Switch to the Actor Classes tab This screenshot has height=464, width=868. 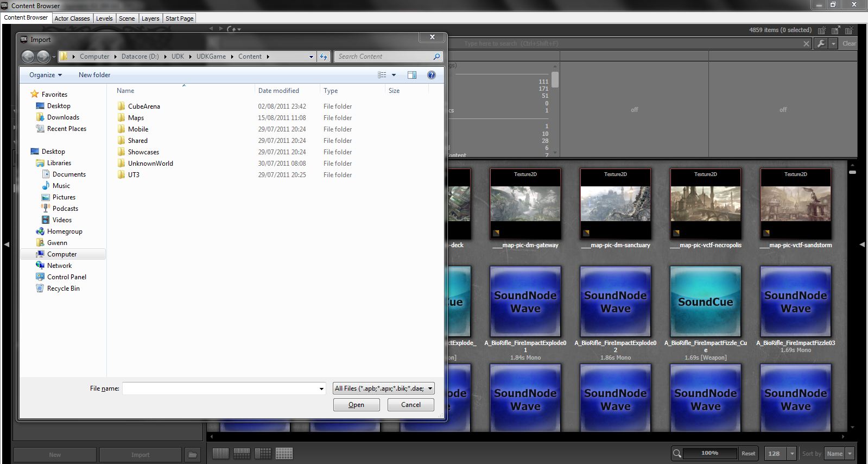(72, 18)
